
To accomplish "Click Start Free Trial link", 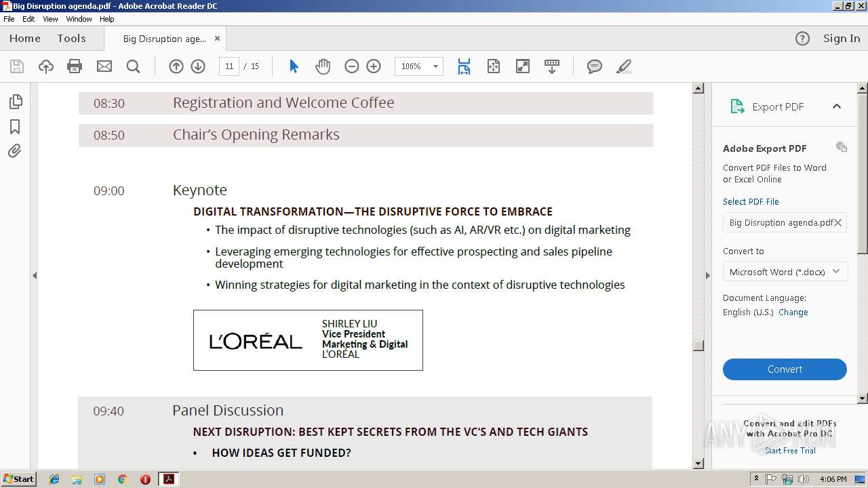I will point(790,451).
